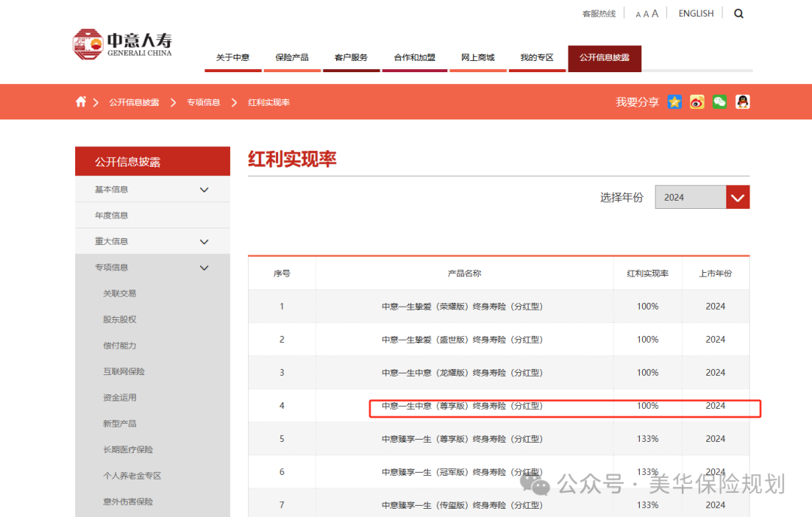Switch page language to ENGLISH
812x517 pixels.
click(695, 13)
